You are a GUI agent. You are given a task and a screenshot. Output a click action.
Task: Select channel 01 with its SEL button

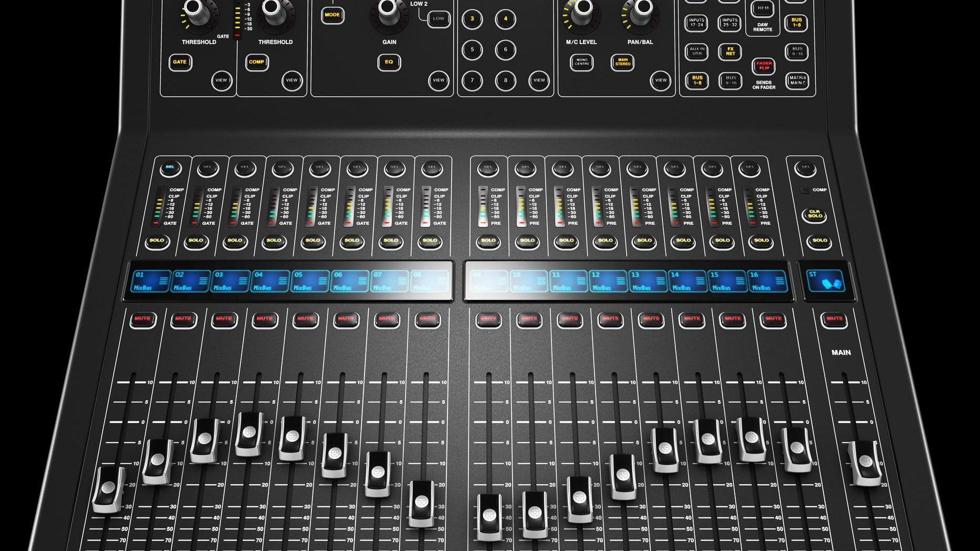tap(170, 168)
